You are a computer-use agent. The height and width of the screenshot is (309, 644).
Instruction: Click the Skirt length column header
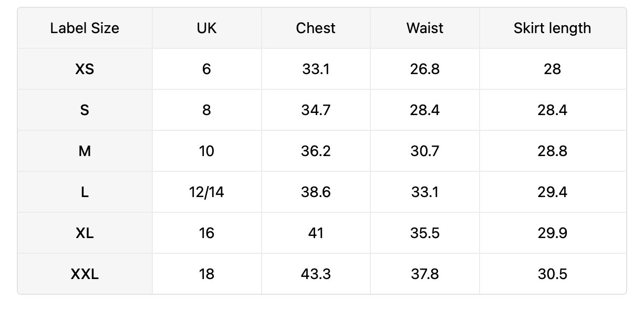pos(553,28)
